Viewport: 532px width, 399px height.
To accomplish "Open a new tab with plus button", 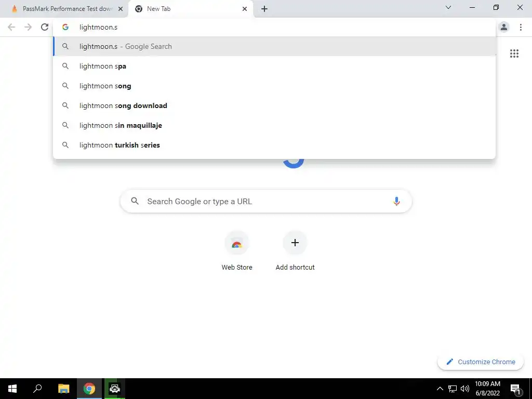I will [264, 9].
